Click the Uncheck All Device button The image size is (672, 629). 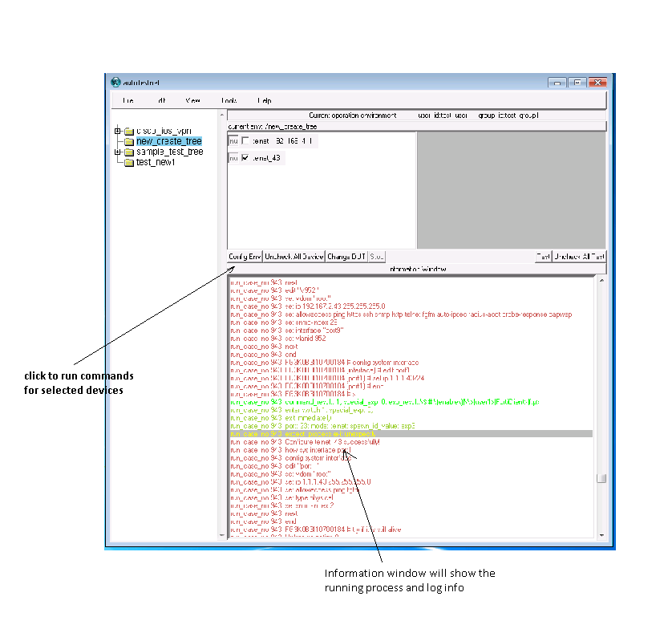click(x=293, y=257)
